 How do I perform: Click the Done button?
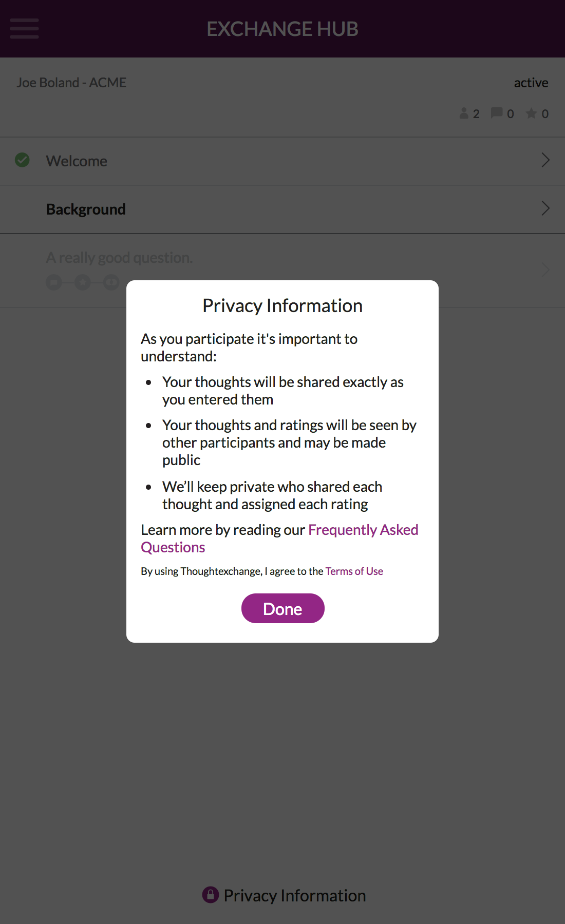pyautogui.click(x=283, y=608)
